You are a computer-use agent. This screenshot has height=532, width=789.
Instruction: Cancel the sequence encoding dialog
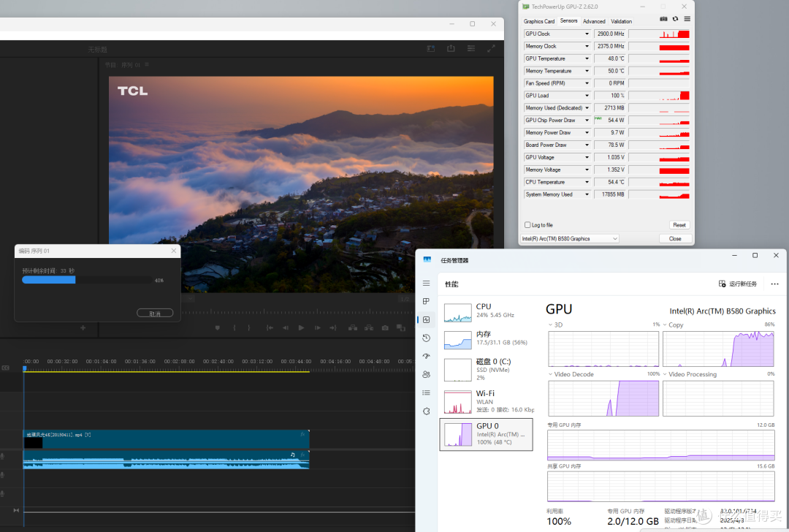click(x=155, y=313)
